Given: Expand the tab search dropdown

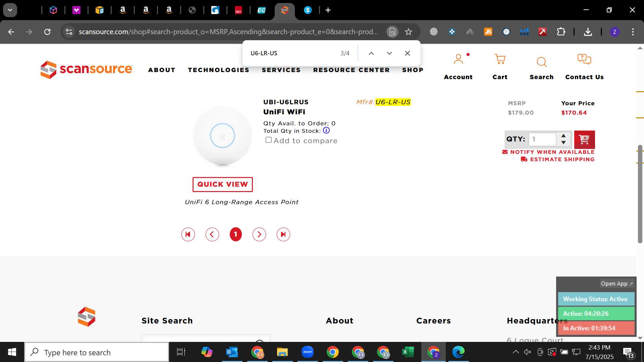Looking at the screenshot, I should pos(10,10).
